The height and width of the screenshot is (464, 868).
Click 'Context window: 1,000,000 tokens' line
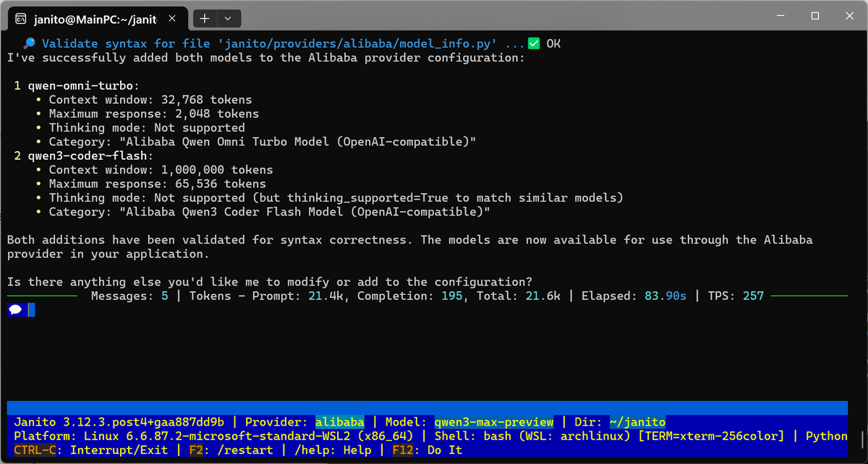161,170
